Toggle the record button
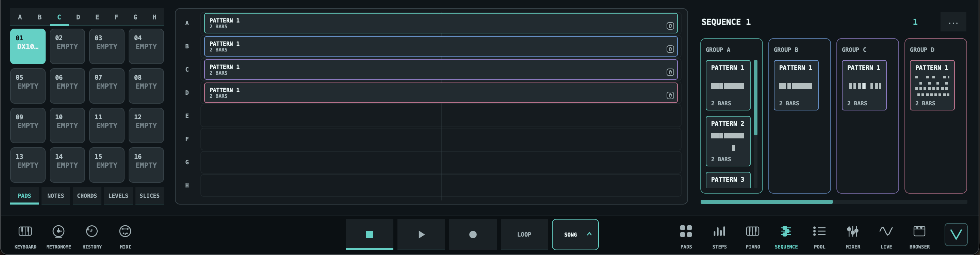 click(x=473, y=235)
